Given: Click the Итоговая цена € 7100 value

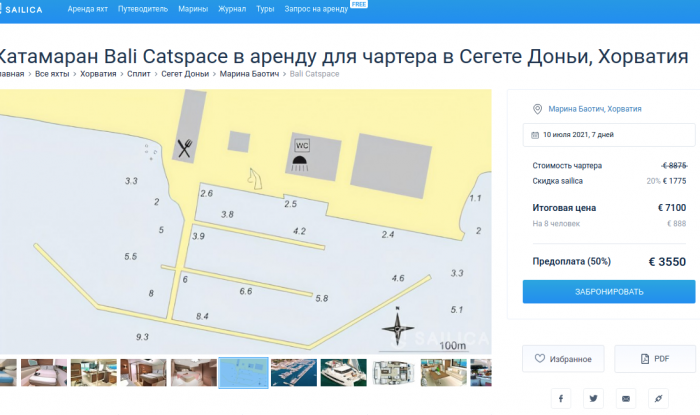Looking at the screenshot, I should coord(672,208).
